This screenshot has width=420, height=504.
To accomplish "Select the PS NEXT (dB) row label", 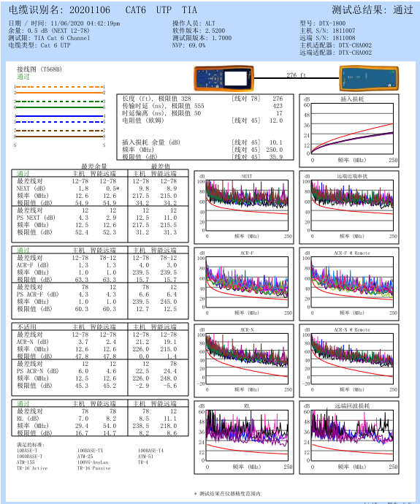I will [36, 218].
